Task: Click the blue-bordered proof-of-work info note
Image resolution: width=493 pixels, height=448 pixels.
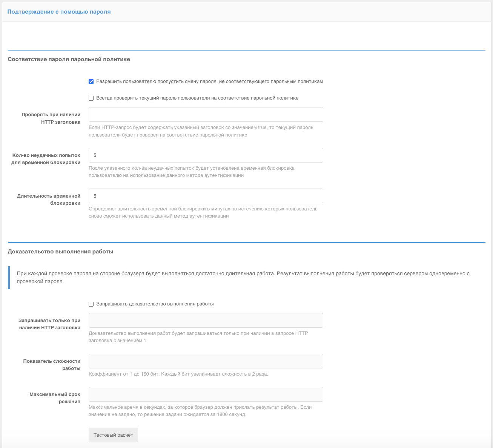Action: pos(243,277)
